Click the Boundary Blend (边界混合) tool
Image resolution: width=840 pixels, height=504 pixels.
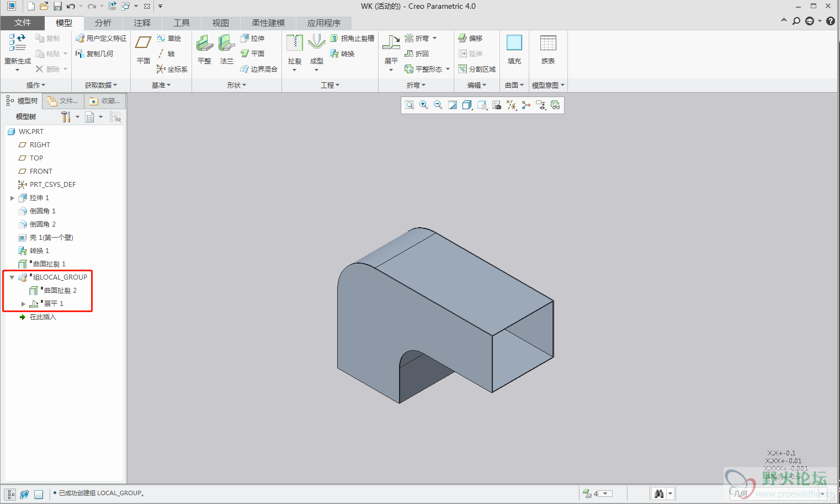tap(259, 69)
